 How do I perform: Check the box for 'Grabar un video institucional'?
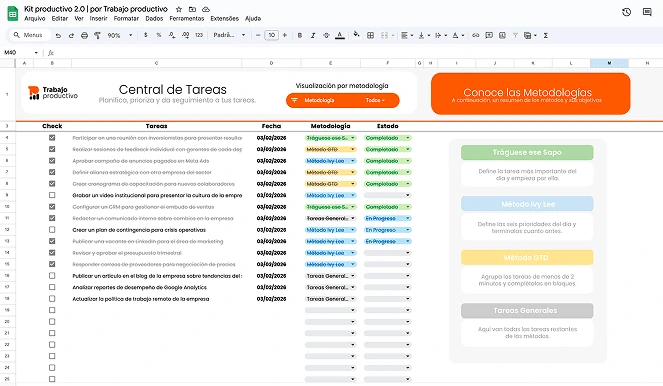52,195
